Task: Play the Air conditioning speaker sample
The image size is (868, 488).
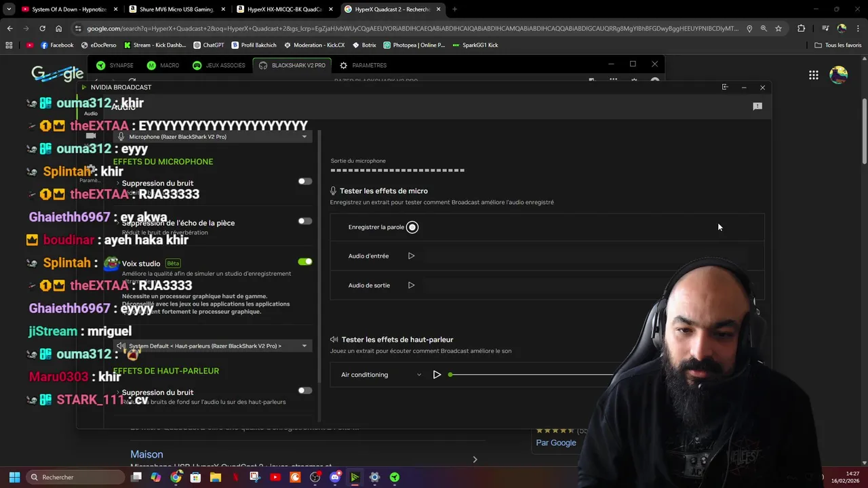Action: coord(437,375)
